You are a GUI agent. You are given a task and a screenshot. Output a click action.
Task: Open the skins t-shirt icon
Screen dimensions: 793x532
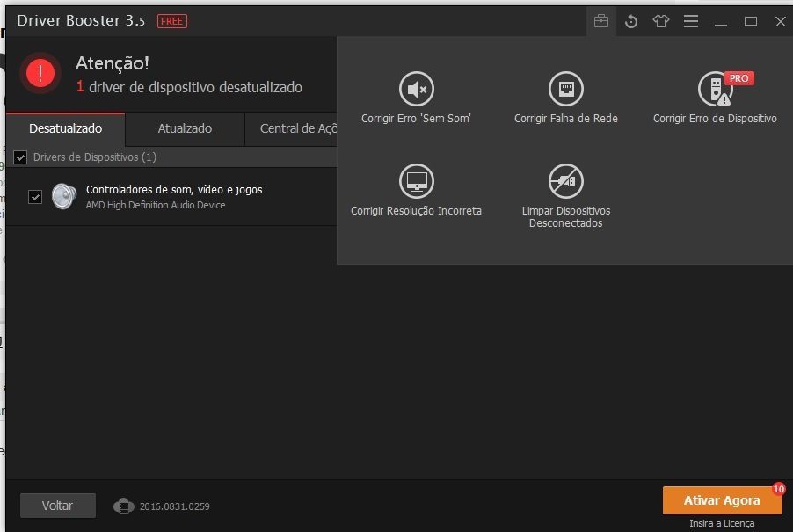click(x=660, y=21)
